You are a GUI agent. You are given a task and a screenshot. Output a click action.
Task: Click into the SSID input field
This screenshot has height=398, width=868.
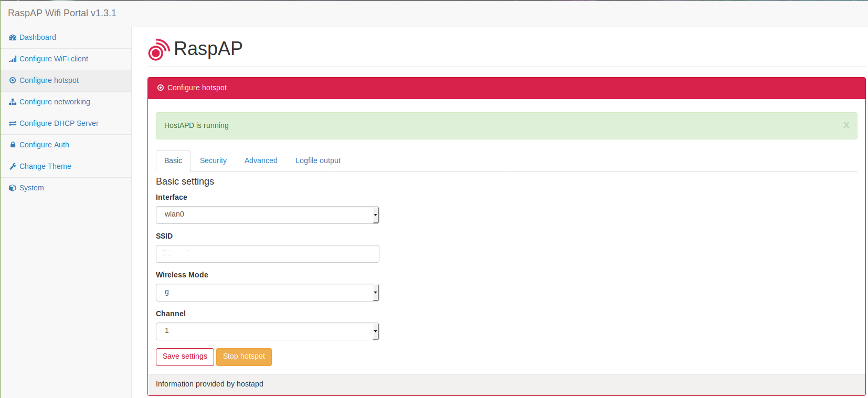(267, 254)
